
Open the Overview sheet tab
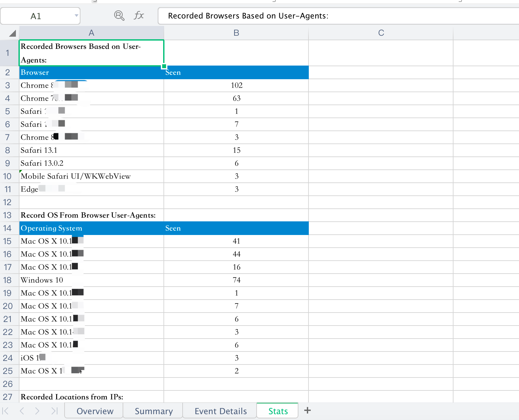tap(95, 411)
